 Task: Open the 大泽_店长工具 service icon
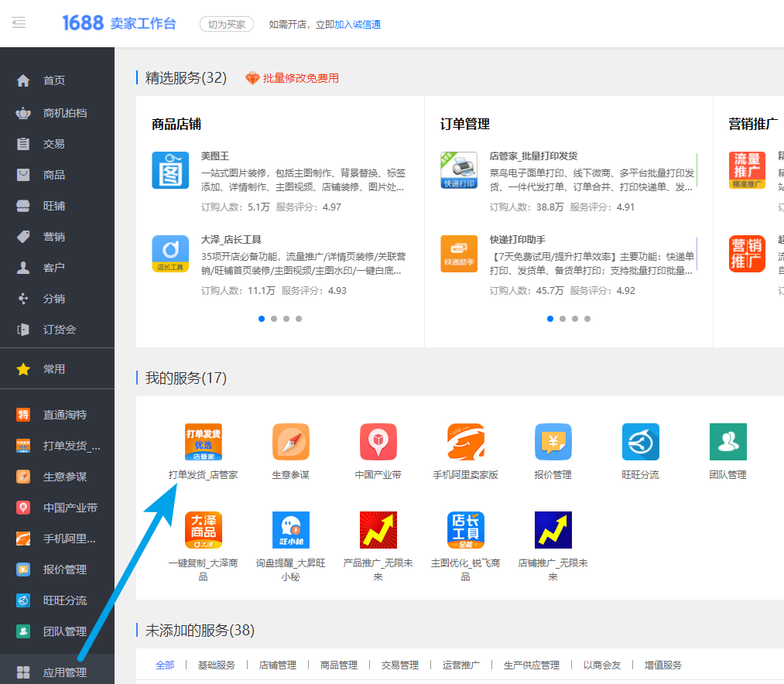point(170,254)
